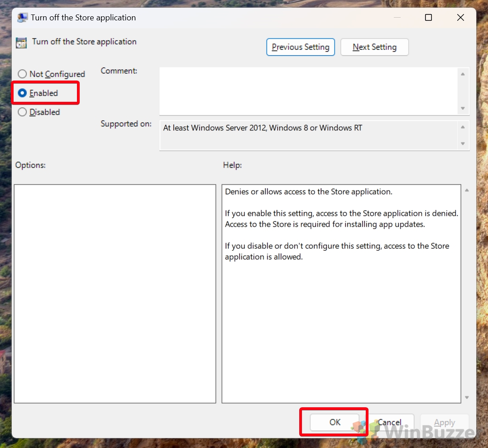The image size is (488, 448).
Task: Go to Next Setting
Action: pyautogui.click(x=374, y=47)
